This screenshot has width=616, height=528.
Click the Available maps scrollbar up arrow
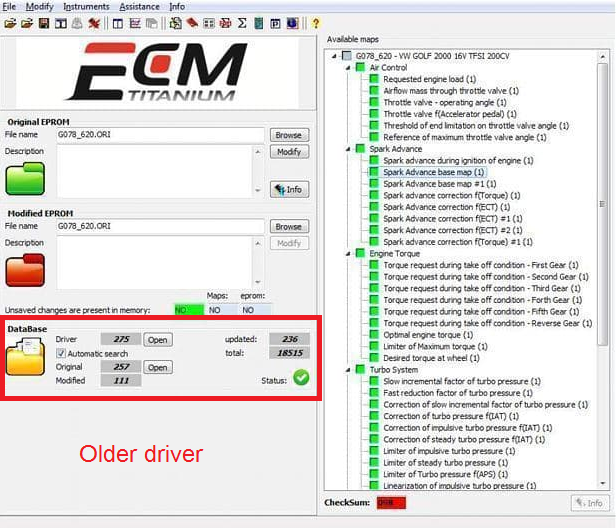(602, 57)
